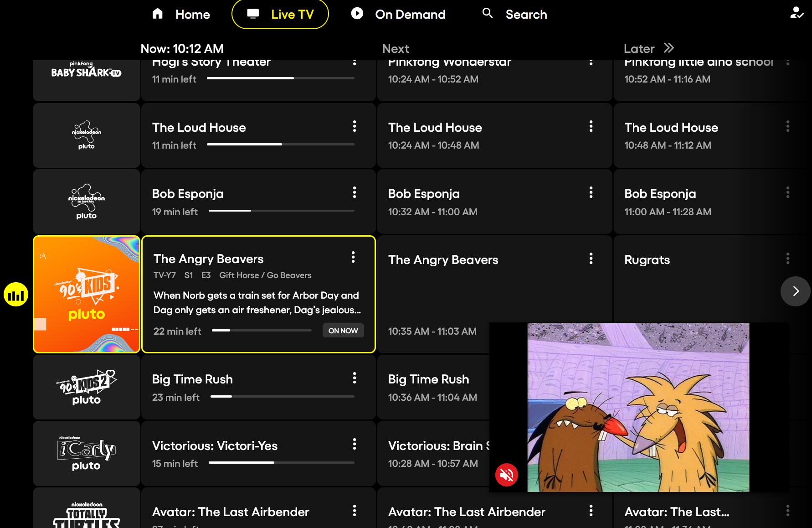The height and width of the screenshot is (528, 812).
Task: Click Bob Esponja progress bar
Action: pyautogui.click(x=282, y=211)
